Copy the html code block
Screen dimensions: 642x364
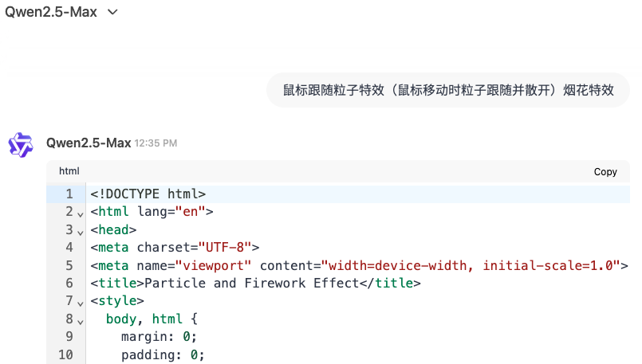605,172
